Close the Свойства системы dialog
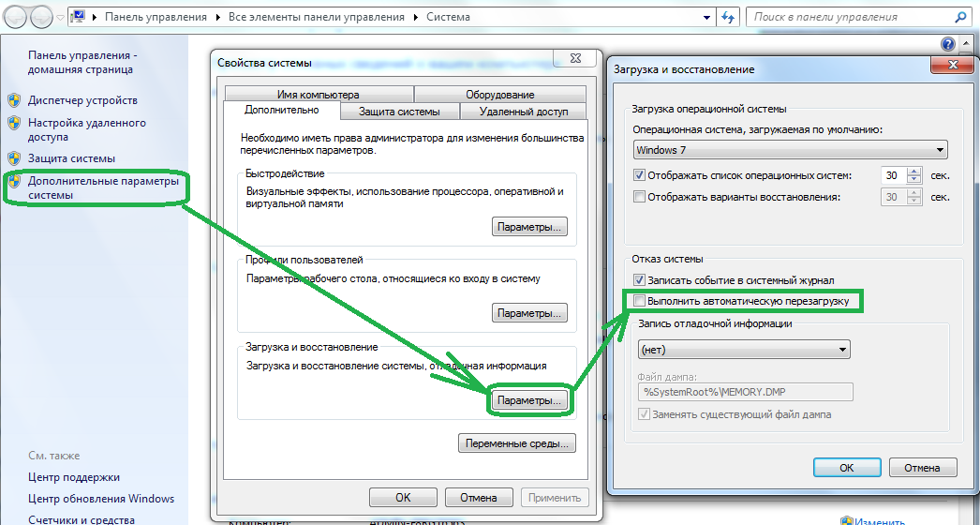Screen dimensions: 980x525 [x=575, y=57]
